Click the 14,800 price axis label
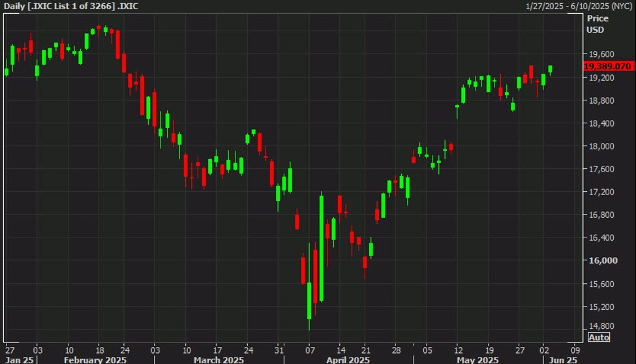The image size is (636, 364). click(x=601, y=326)
